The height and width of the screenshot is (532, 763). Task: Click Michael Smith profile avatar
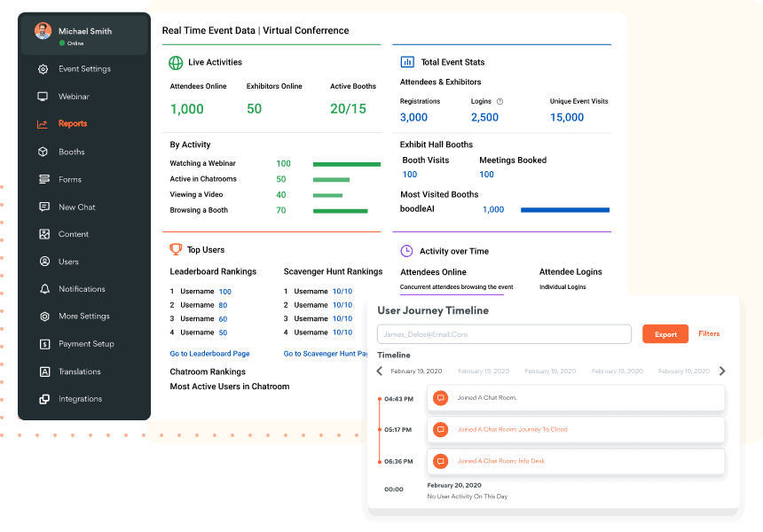(x=43, y=31)
